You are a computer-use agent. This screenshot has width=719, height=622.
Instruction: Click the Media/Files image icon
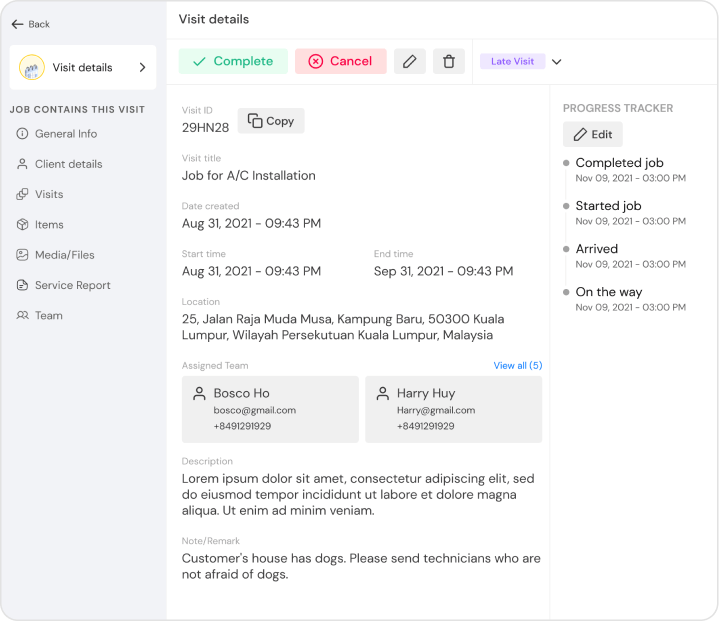click(x=22, y=255)
